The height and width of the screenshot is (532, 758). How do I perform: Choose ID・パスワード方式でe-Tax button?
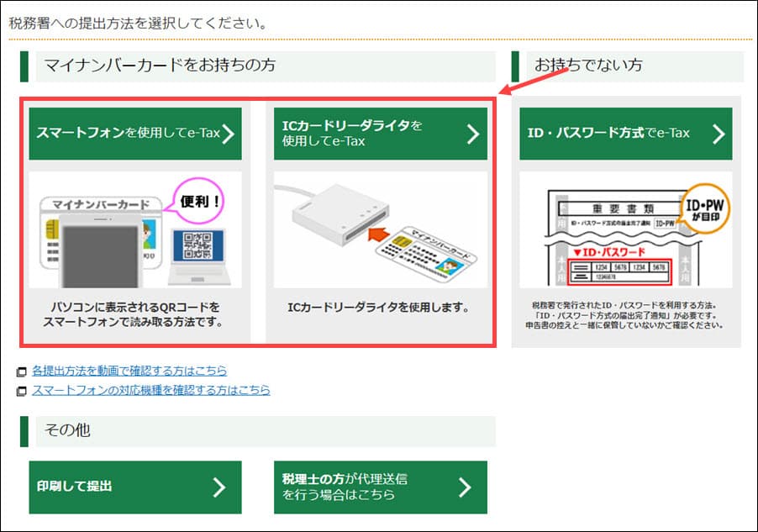coord(625,134)
